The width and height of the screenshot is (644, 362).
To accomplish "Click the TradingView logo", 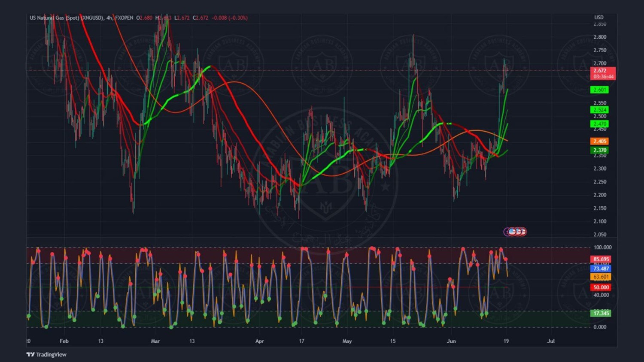I will 46,354.
